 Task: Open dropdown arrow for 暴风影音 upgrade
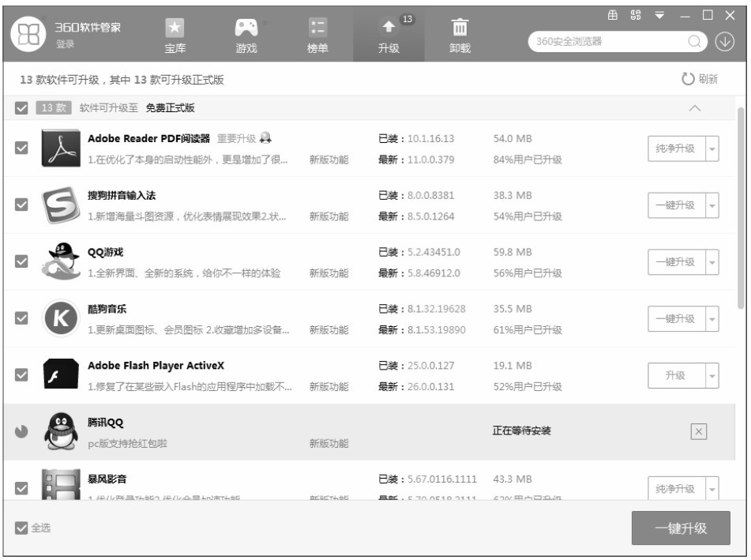click(712, 488)
